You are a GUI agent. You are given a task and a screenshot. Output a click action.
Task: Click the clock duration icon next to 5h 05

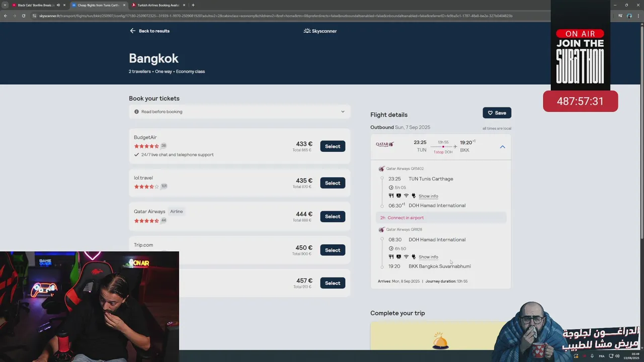(x=391, y=188)
